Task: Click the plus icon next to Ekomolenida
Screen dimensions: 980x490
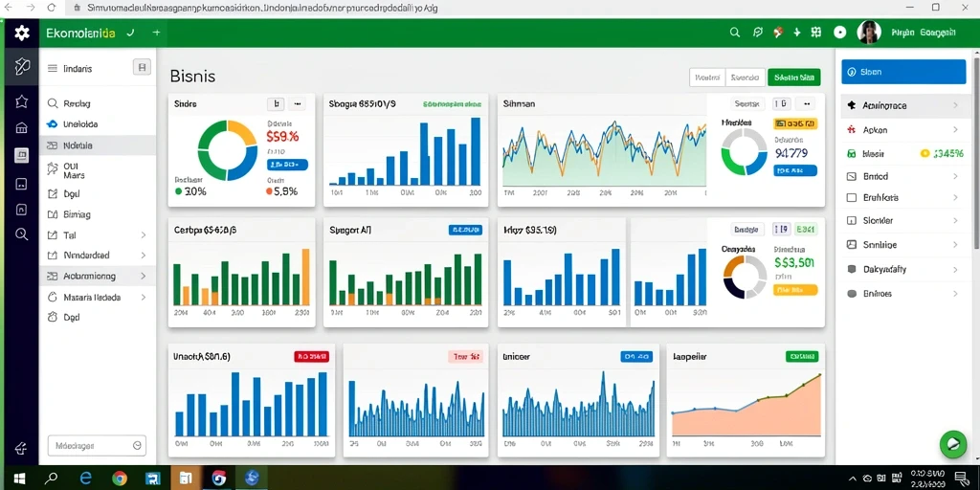Action: click(156, 33)
